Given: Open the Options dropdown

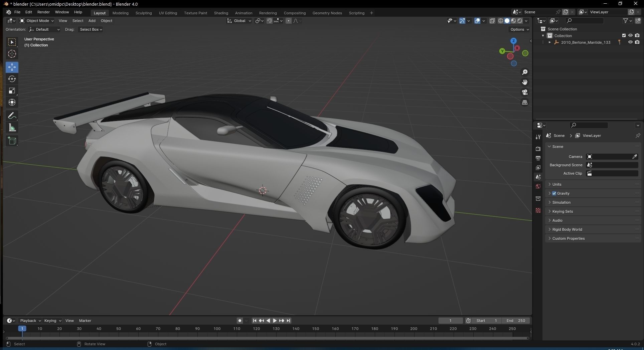Looking at the screenshot, I should tap(519, 29).
